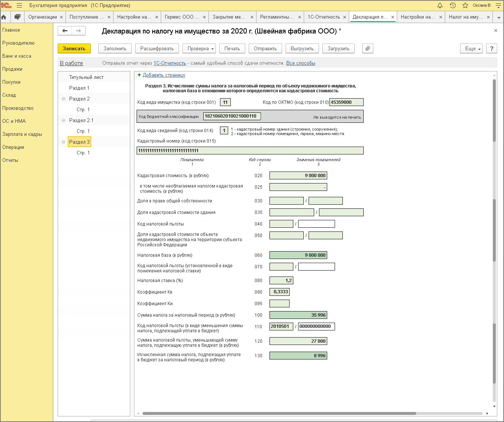Click the Кадастровый номер field

click(x=250, y=151)
